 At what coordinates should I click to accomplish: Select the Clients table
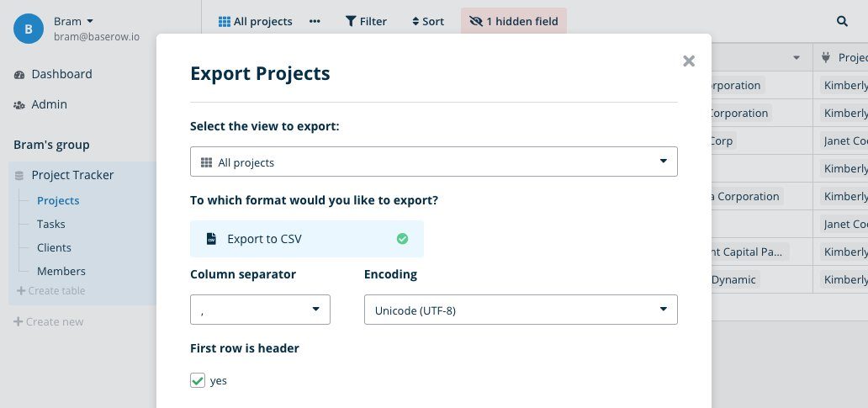(x=54, y=247)
